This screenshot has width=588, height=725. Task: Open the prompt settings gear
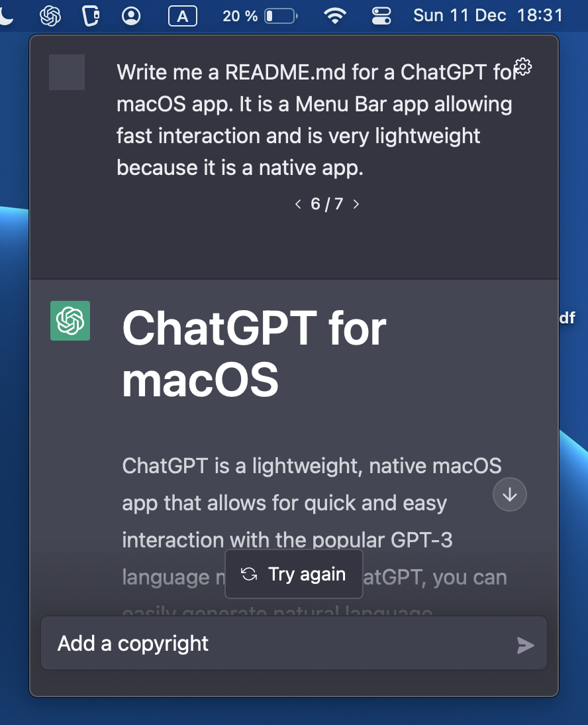coord(522,66)
